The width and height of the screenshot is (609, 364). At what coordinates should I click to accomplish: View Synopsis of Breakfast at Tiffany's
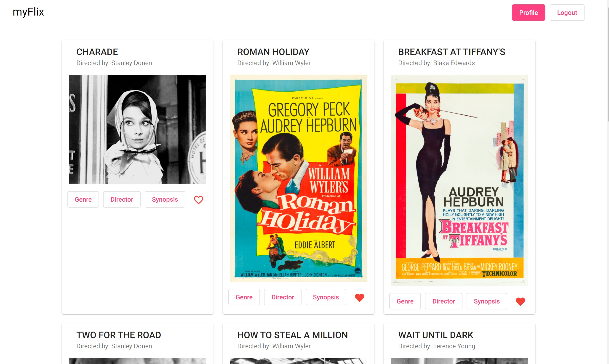click(486, 301)
